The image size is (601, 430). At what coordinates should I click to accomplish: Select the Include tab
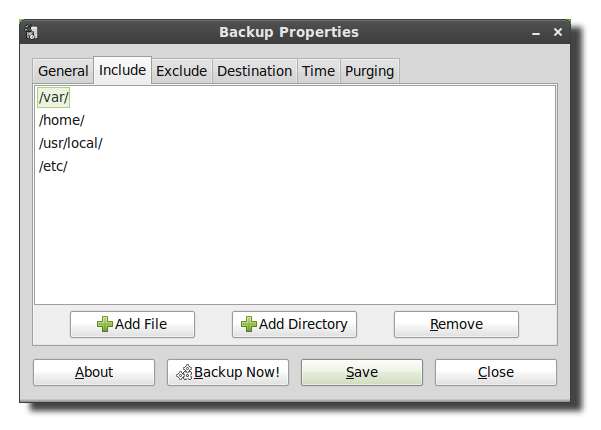[x=122, y=70]
